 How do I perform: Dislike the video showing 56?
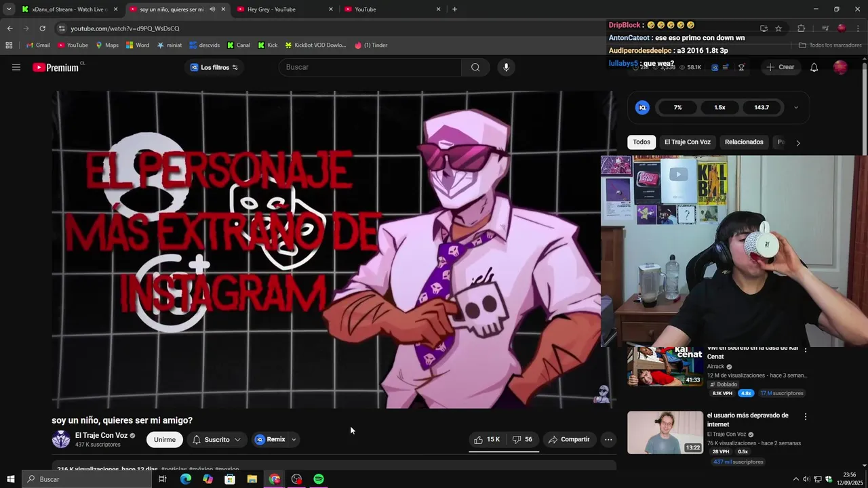[522, 439]
